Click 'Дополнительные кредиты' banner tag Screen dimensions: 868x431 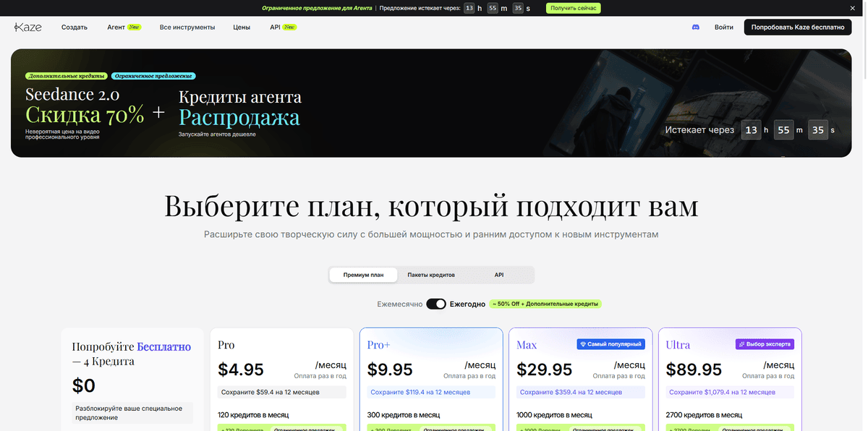tap(67, 76)
